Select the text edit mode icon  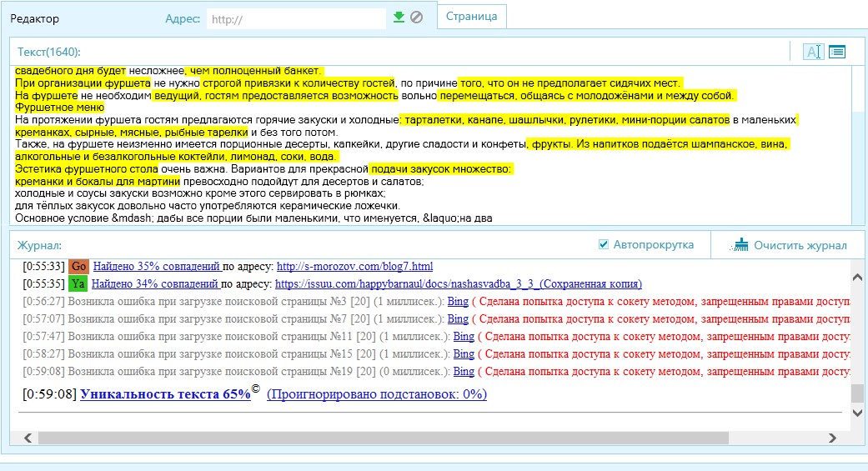(813, 52)
